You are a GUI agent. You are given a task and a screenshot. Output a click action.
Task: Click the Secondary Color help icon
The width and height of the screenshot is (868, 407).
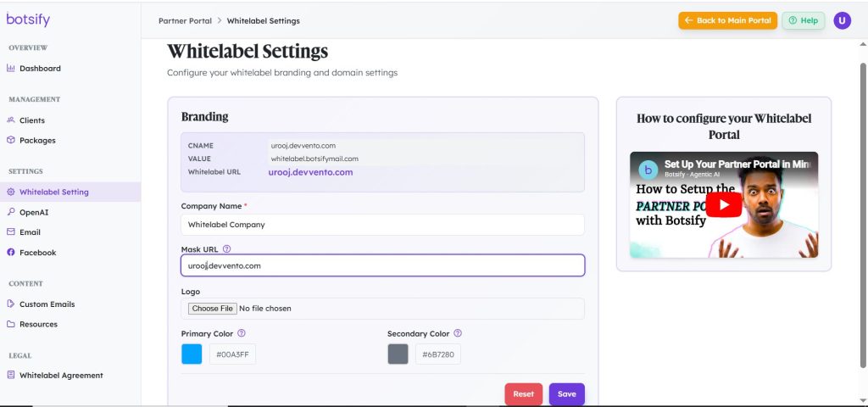pos(458,333)
